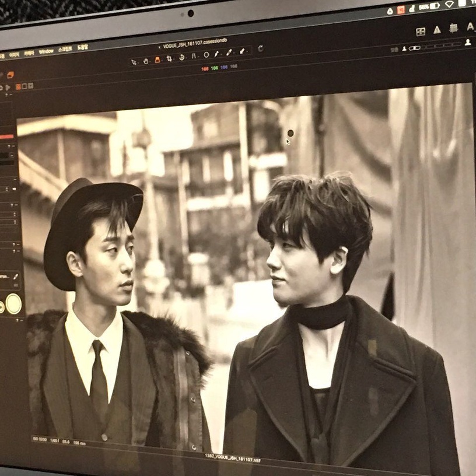Click the session title VOGUE_JSH_161107.cosessiondb
This screenshot has height=476, width=476.
point(195,43)
